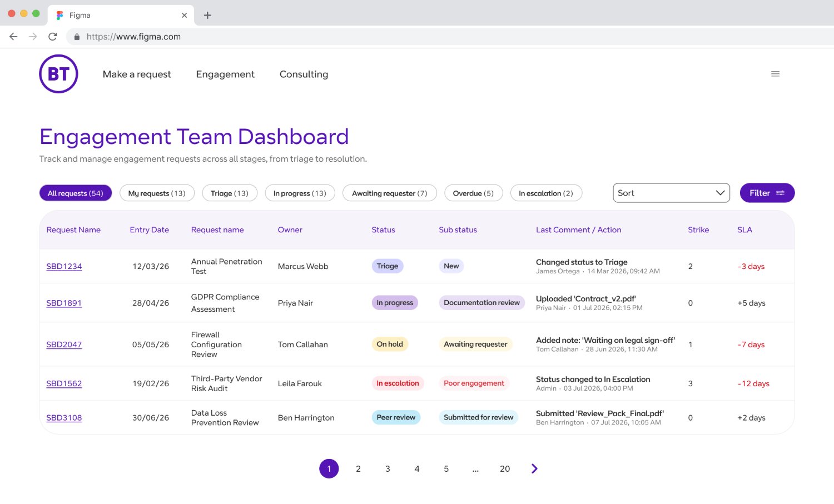
Task: Click the BT logo icon
Action: point(58,74)
